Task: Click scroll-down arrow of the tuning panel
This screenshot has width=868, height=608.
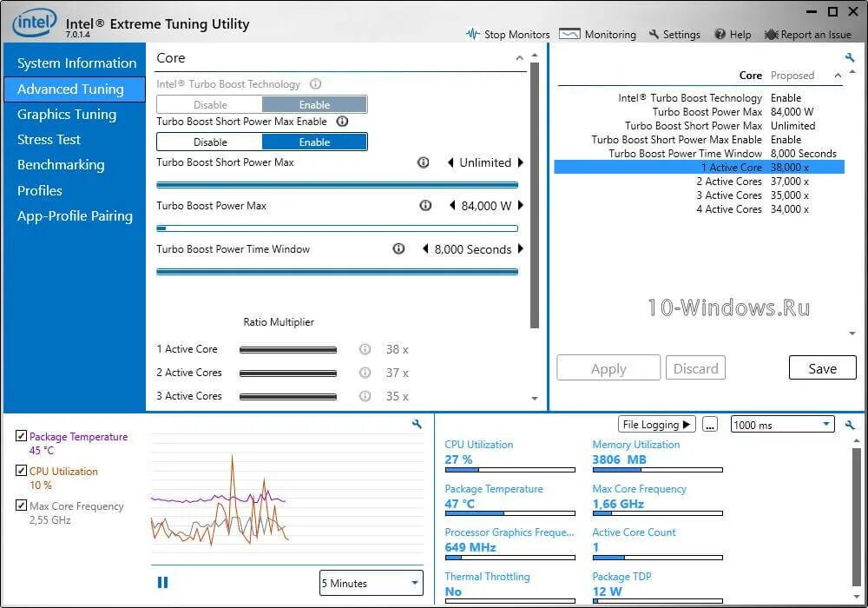Action: coord(534,399)
